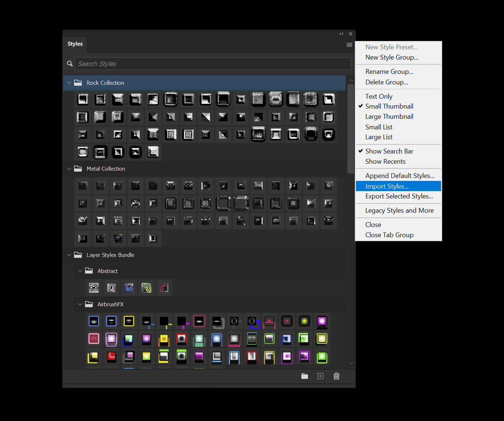Screen dimensions: 504x421
Task: Select the first blue-bordered AirbrushFX style thumbnail
Action: (x=94, y=321)
